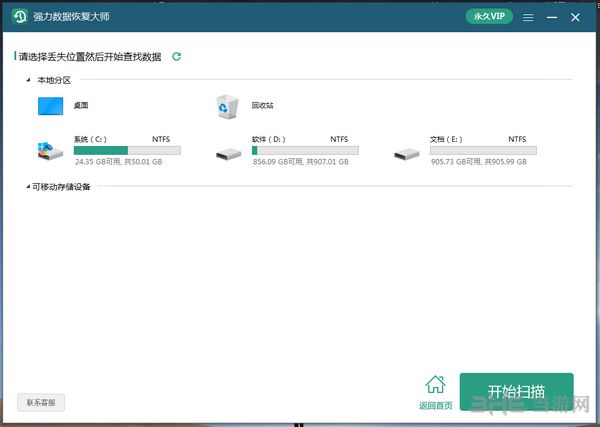This screenshot has width=600, height=427.
Task: Click the NTFS label of E: drive
Action: coord(517,139)
